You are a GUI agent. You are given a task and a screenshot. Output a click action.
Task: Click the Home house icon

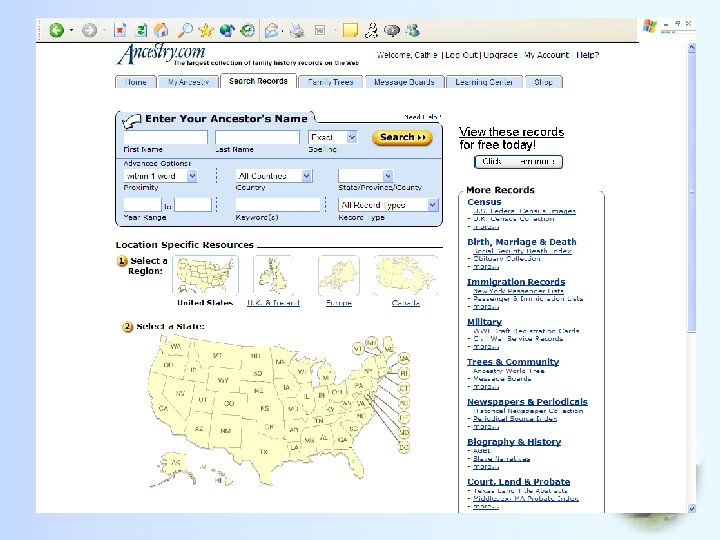(x=161, y=31)
